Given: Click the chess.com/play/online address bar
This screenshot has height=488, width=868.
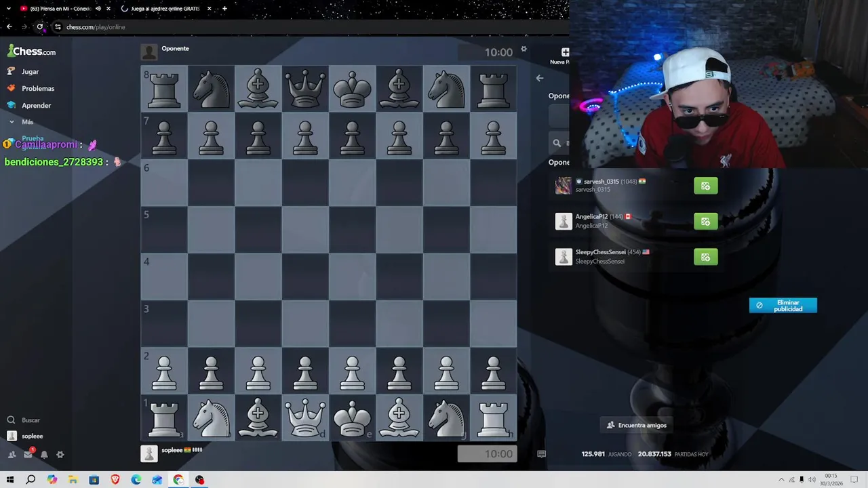Looking at the screenshot, I should (96, 27).
